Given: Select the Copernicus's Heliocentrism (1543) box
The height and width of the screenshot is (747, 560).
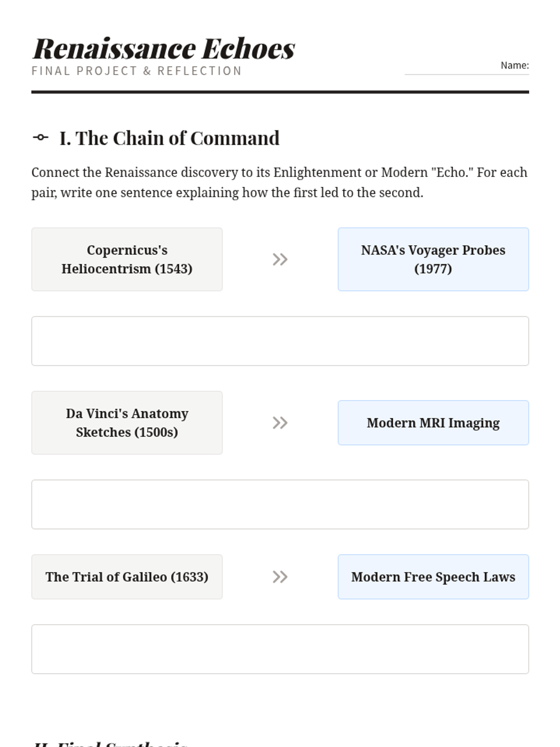Looking at the screenshot, I should pyautogui.click(x=127, y=259).
